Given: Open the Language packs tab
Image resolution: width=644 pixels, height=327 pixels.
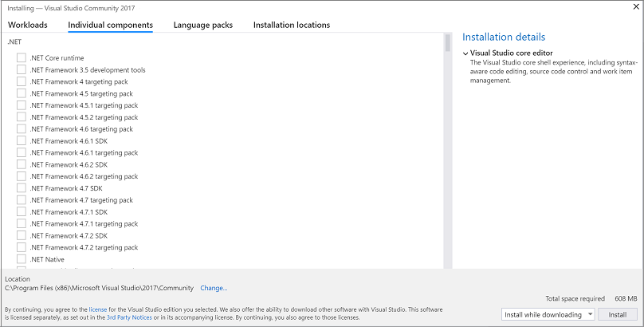Looking at the screenshot, I should click(203, 25).
